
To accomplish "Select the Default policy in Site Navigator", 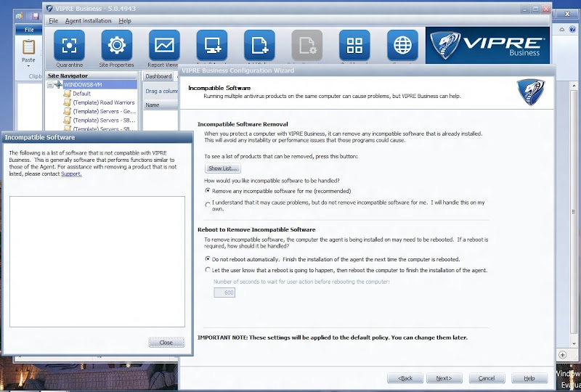I will [81, 94].
